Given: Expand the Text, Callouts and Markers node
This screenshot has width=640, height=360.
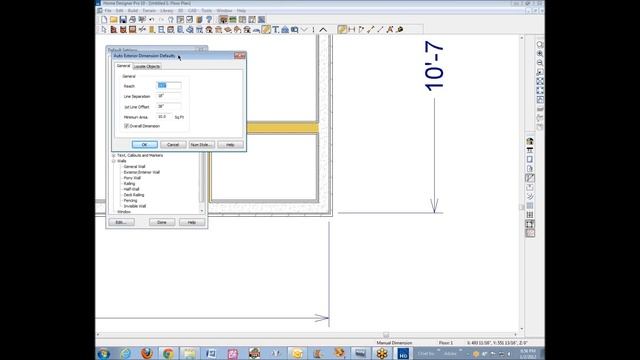Looking at the screenshot, I should coord(114,156).
